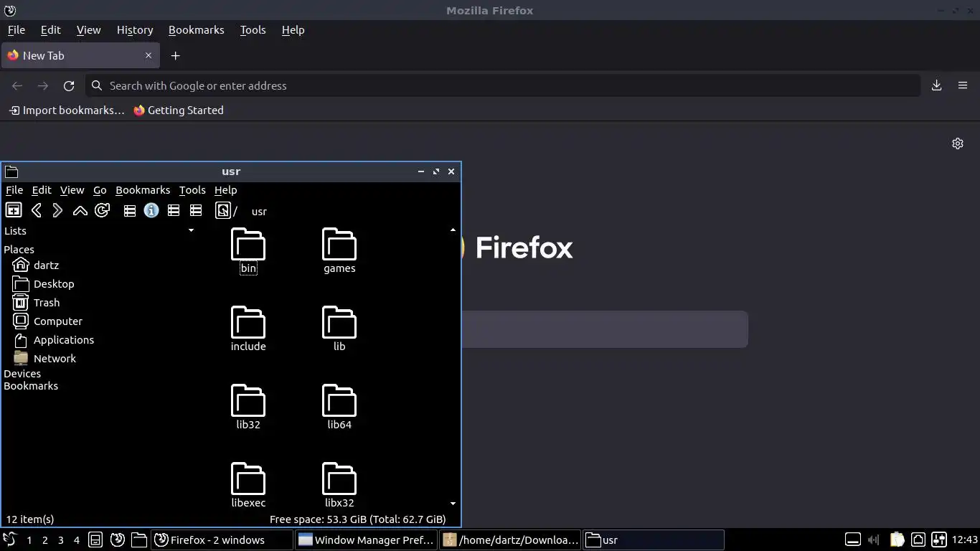Switch to Firefox - 2 windows taskbar entry
Screen dimensions: 980x551
222,540
